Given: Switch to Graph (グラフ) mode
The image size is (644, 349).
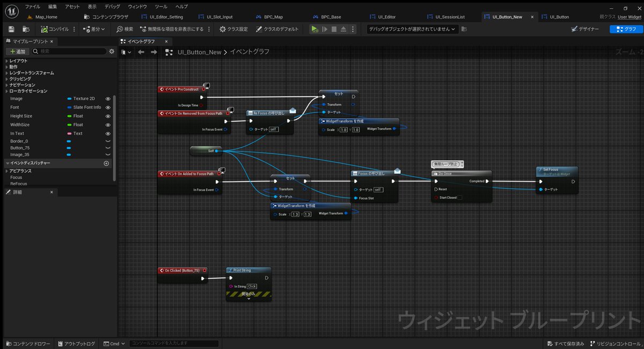Looking at the screenshot, I should [626, 29].
